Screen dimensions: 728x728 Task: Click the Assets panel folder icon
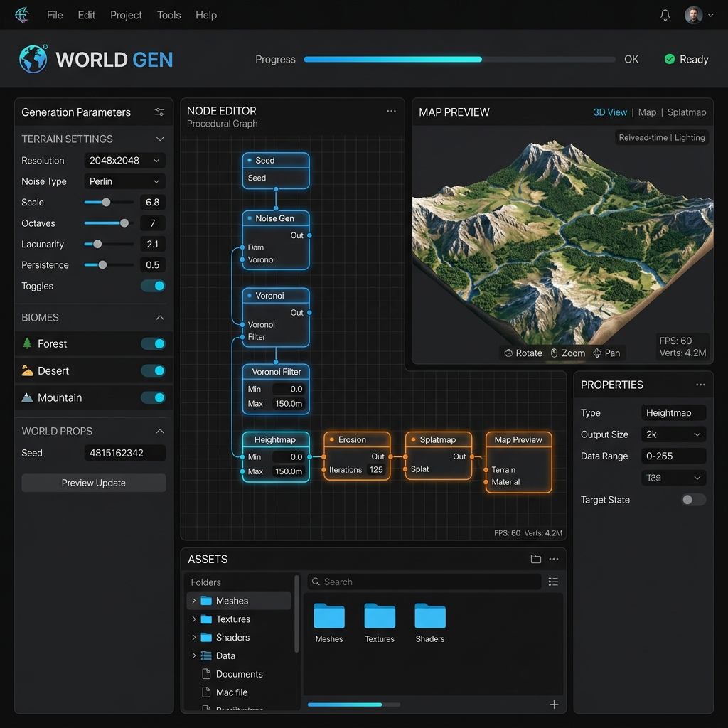536,559
